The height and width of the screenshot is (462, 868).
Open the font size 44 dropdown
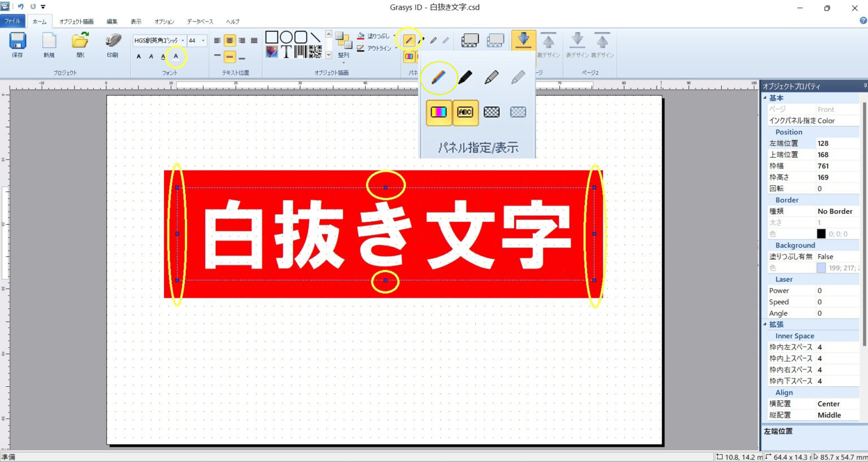202,40
